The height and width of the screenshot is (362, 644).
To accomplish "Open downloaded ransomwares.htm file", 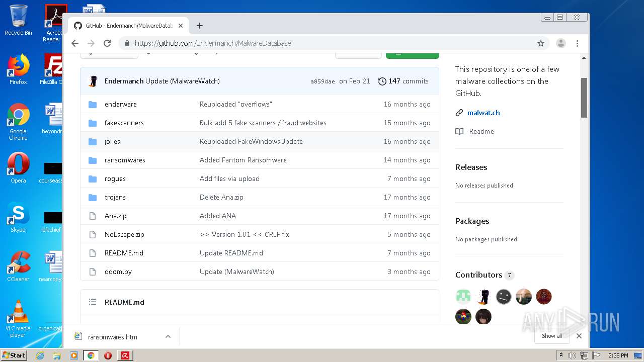I will [113, 337].
